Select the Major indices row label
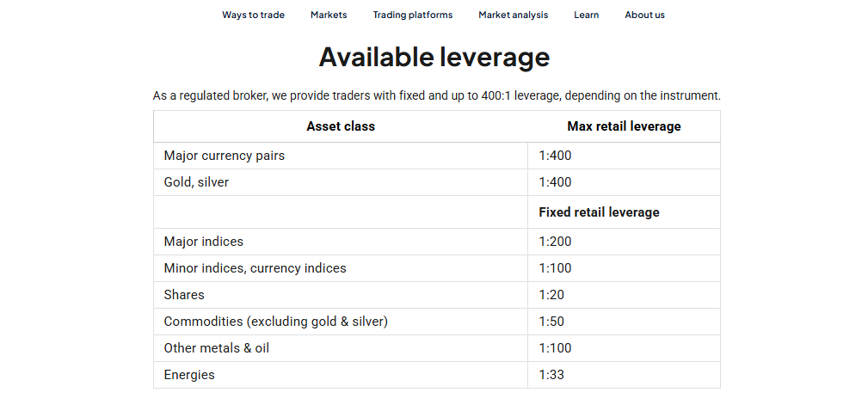The width and height of the screenshot is (868, 417). [203, 242]
